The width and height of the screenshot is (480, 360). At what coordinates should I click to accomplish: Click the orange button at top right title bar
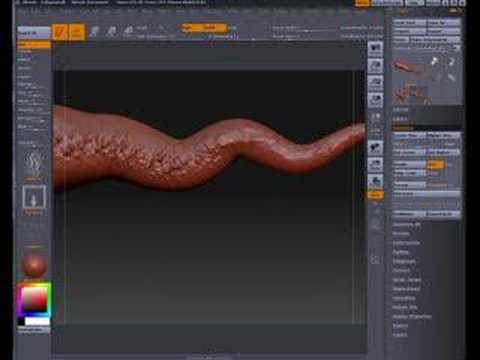tap(362, 3)
